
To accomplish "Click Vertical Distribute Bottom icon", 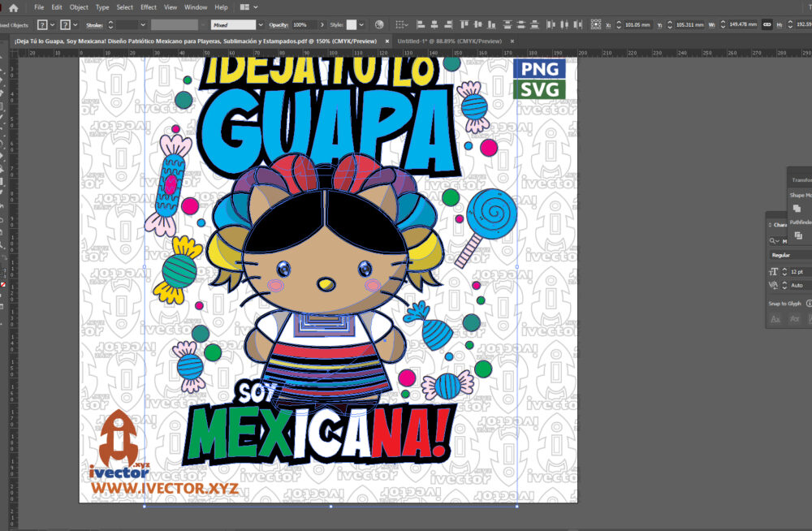I will (x=535, y=24).
